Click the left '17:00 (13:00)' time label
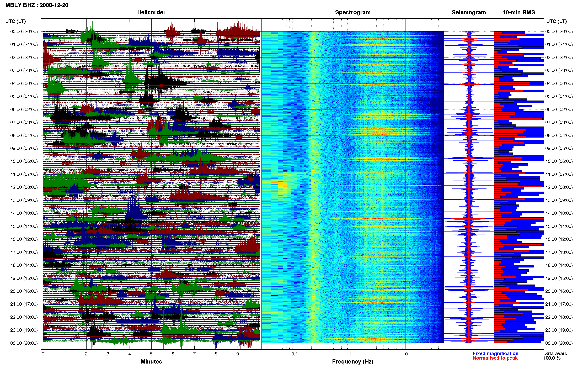 [x=24, y=252]
